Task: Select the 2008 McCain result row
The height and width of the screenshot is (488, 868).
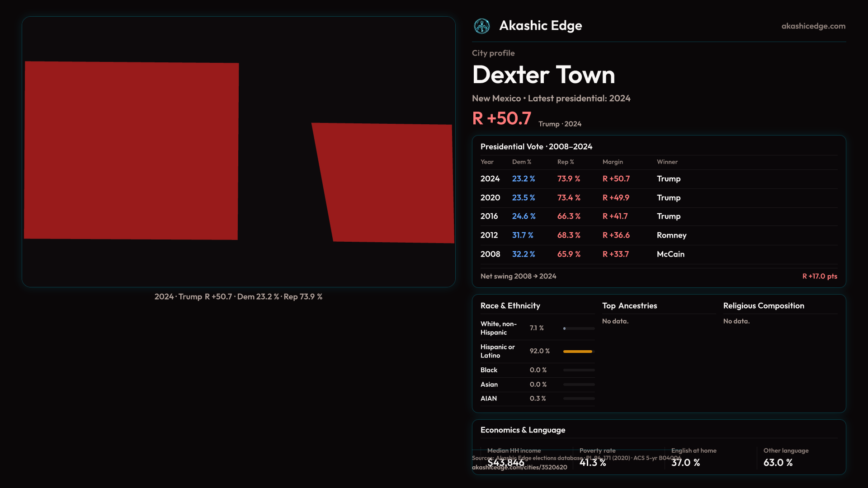Action: (658, 254)
